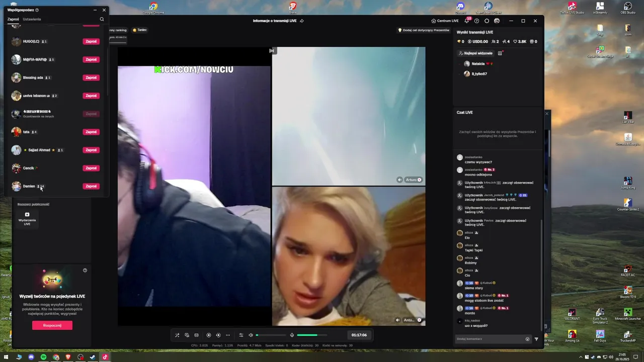The width and height of the screenshot is (644, 362).
Task: Select the Taniec category tag
Action: click(140, 30)
